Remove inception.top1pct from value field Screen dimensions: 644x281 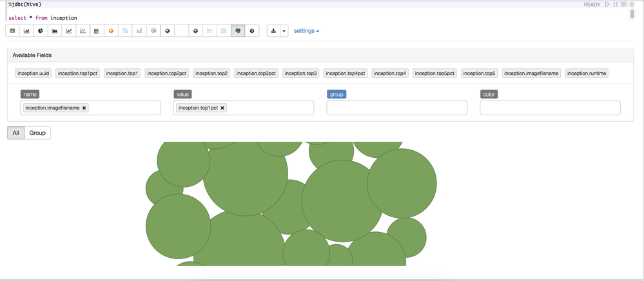point(222,108)
